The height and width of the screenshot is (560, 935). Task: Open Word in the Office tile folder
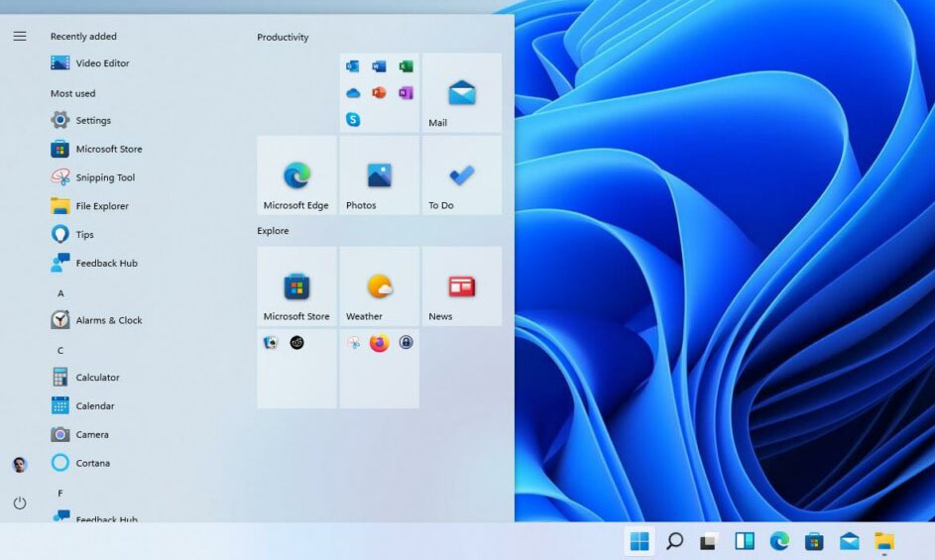[x=379, y=66]
